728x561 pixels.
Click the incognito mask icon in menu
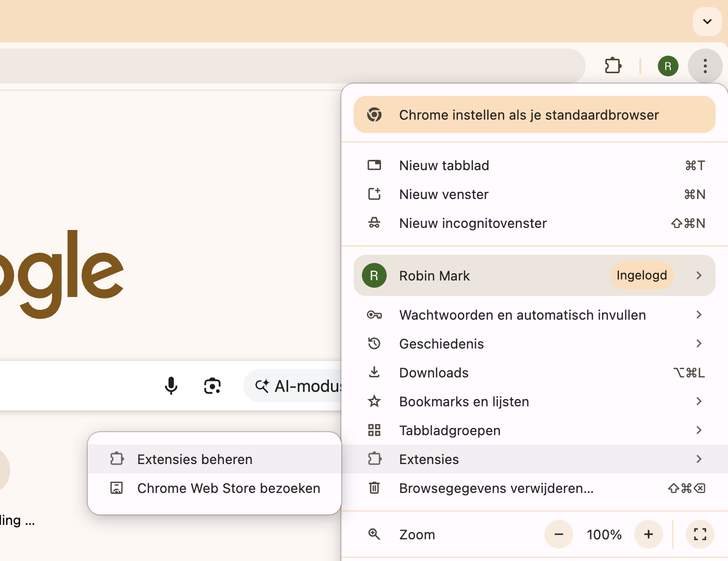374,223
